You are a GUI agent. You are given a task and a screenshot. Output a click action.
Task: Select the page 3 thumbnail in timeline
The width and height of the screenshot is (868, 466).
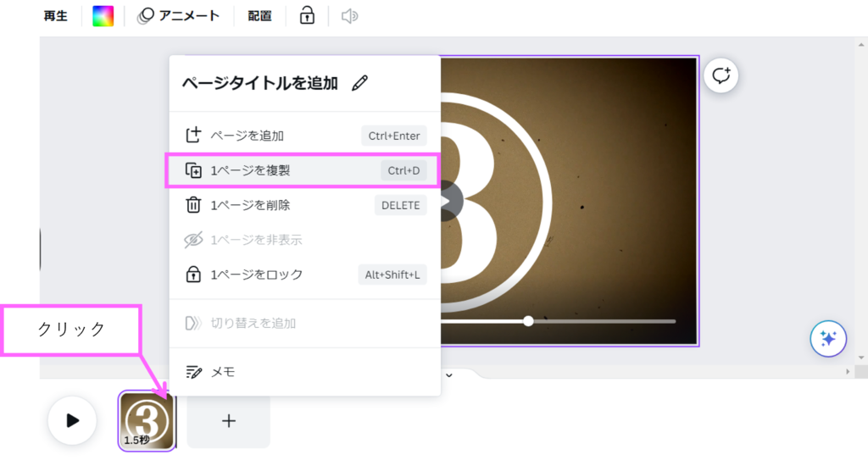coord(147,420)
